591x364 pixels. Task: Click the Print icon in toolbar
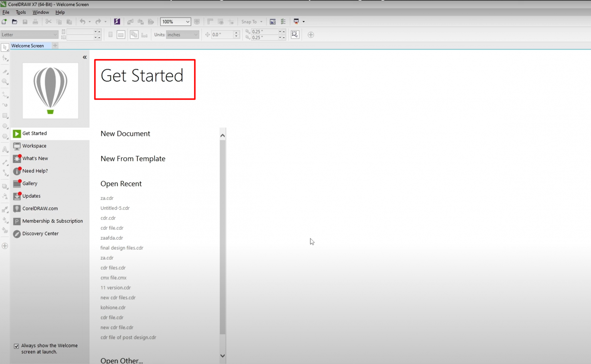coord(35,22)
